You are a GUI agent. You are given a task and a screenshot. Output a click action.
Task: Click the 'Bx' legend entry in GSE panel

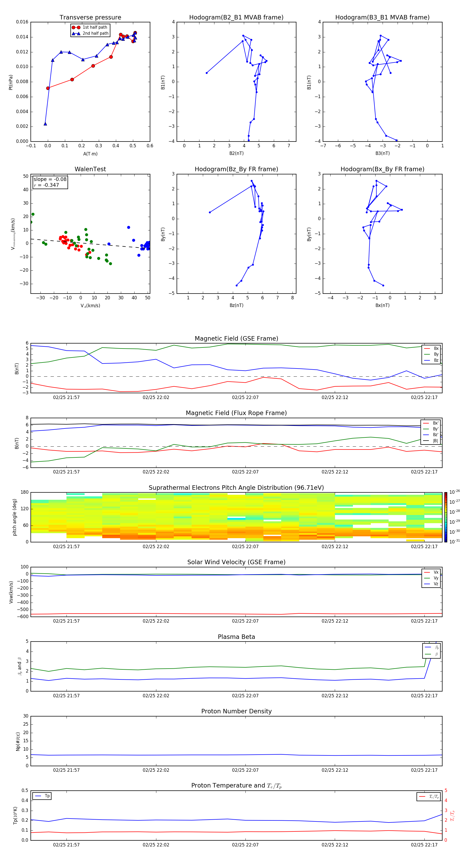tap(431, 349)
